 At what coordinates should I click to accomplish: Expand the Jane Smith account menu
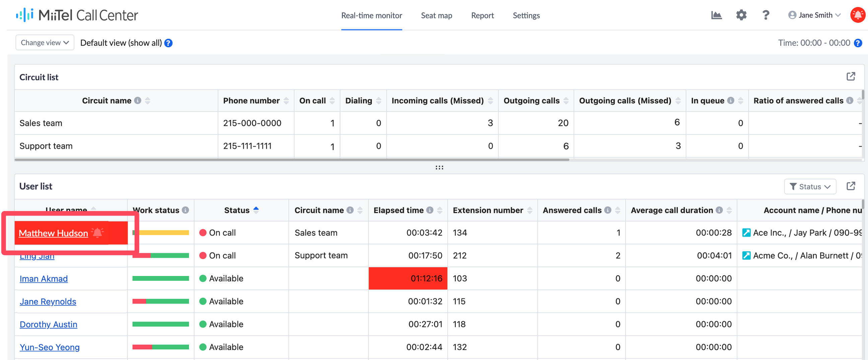[814, 15]
